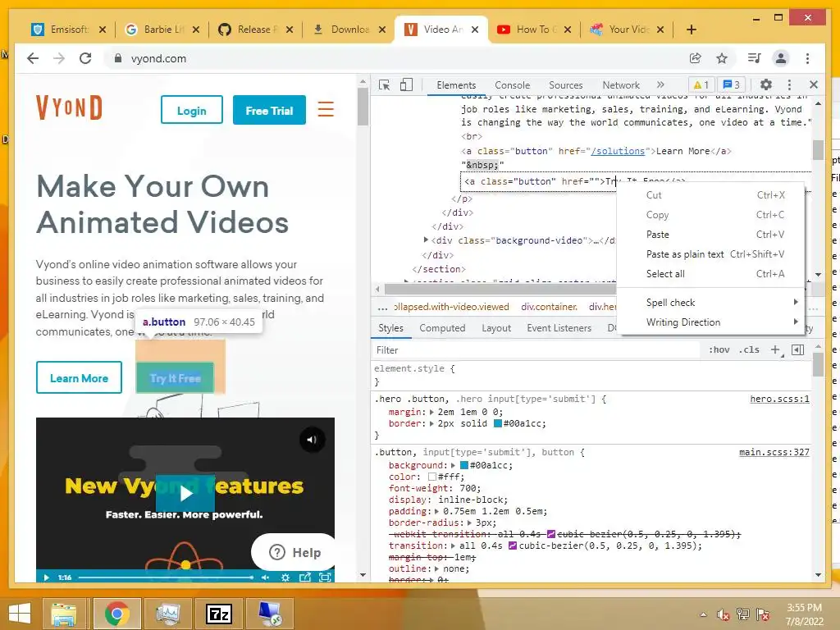Open the Layout tab
This screenshot has width=840, height=630.
tap(496, 328)
